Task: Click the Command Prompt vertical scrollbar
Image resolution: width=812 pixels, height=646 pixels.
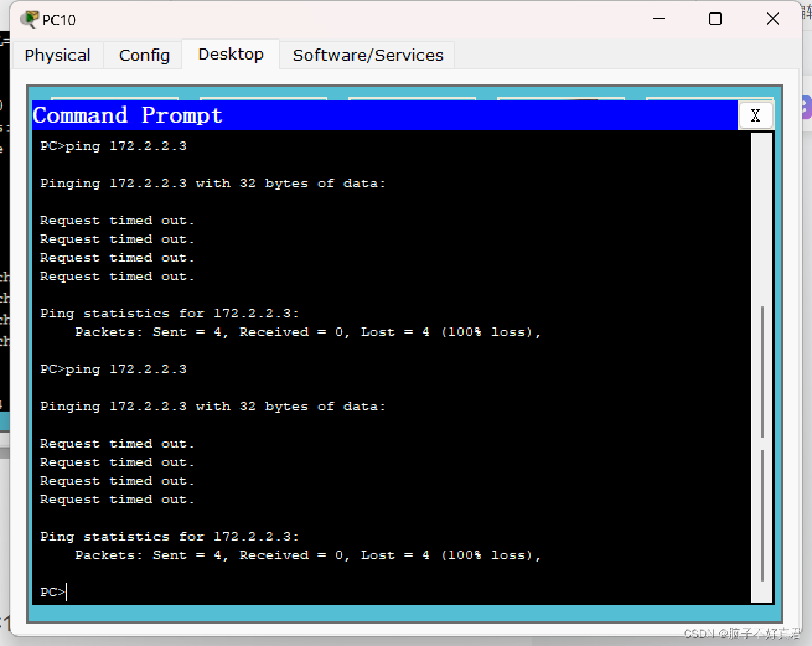Action: point(762,367)
